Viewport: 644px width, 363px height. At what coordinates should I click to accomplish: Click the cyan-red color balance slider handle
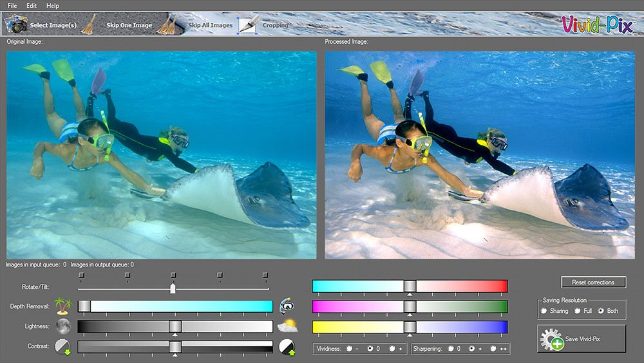click(410, 286)
